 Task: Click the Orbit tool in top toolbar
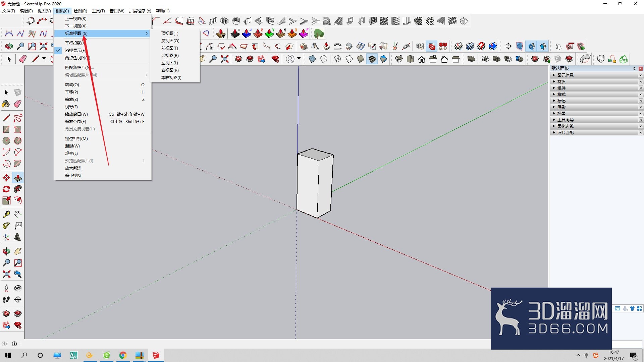(x=9, y=46)
